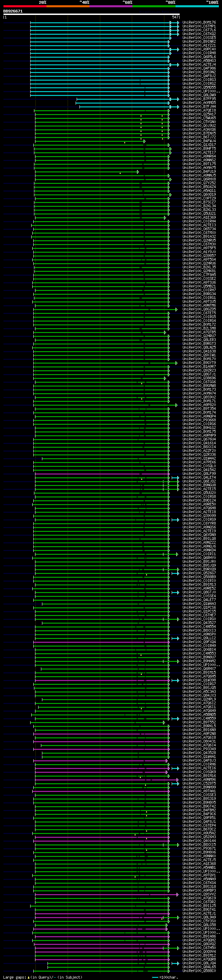This screenshot has height=980, width=222.
Task: Click the purple alignment bar for UniRef100_Q8LF99
Action: (x=102, y=474)
